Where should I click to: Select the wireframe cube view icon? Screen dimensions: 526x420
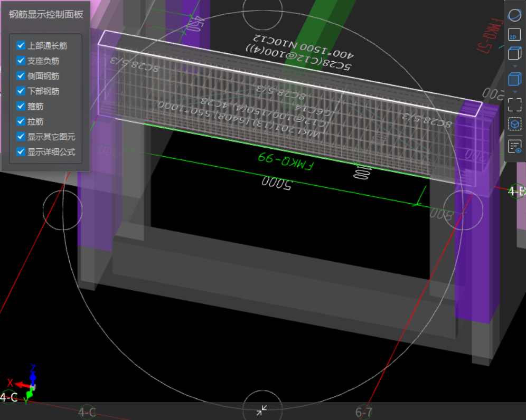coord(514,53)
